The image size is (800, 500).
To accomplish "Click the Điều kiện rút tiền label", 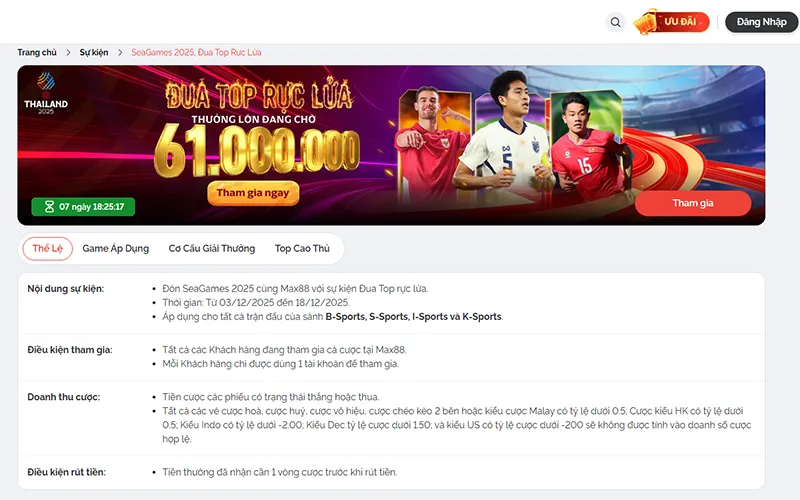I will click(x=66, y=472).
